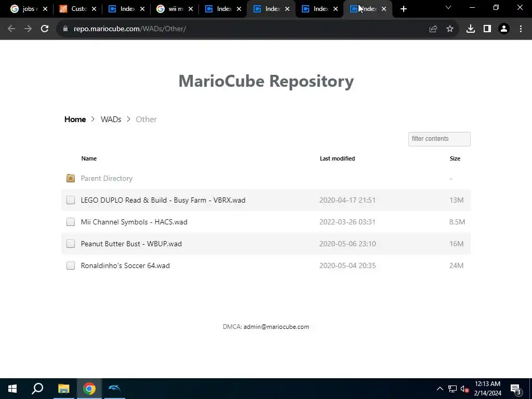This screenshot has height=399, width=532.
Task: Open Chrome three-dot menu
Action: point(521,29)
